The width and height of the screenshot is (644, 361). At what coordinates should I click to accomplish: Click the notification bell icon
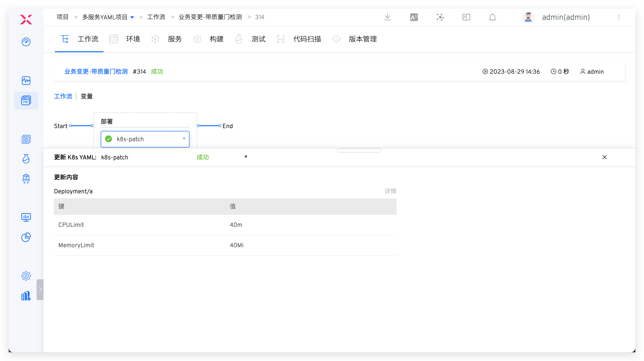(492, 17)
